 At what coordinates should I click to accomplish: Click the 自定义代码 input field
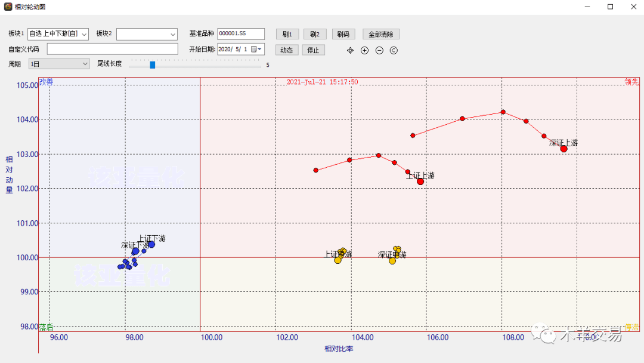(x=112, y=49)
